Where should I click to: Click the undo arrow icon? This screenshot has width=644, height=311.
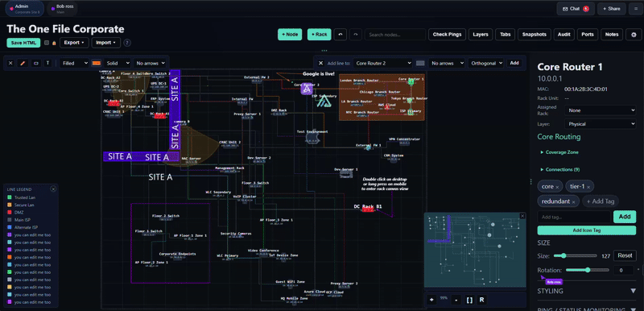340,35
